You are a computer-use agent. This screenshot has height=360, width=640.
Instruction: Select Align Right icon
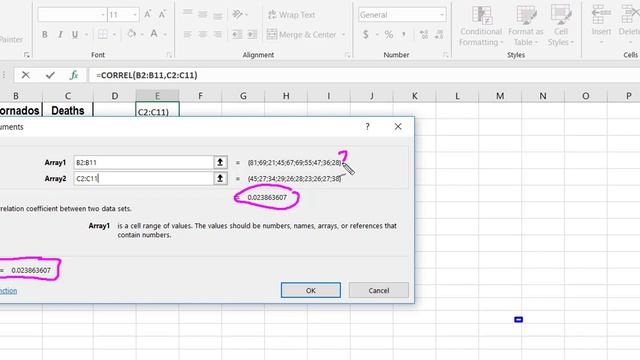tap(218, 35)
